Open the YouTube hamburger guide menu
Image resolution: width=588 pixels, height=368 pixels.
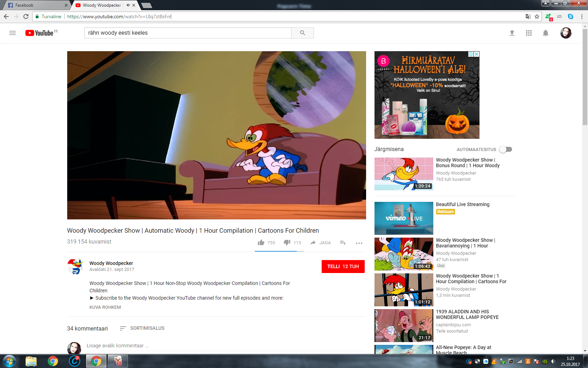coord(13,33)
